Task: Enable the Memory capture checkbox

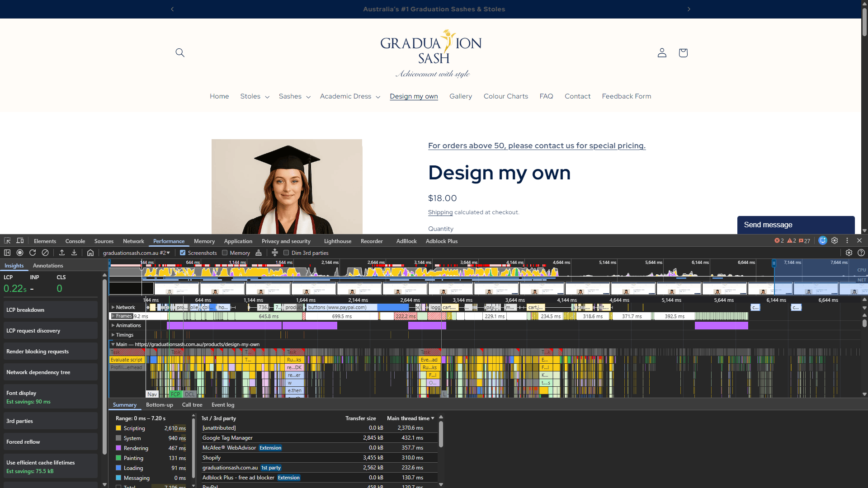Action: pos(224,253)
